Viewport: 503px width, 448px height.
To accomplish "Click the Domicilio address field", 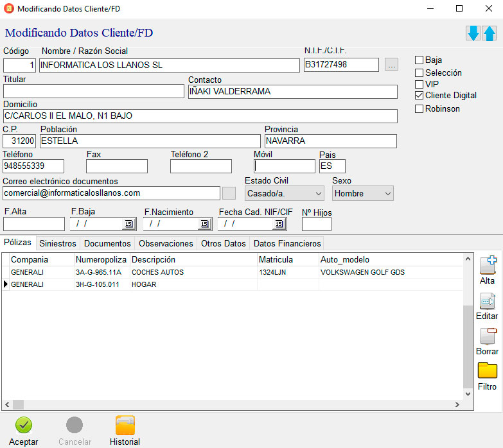I will click(200, 116).
